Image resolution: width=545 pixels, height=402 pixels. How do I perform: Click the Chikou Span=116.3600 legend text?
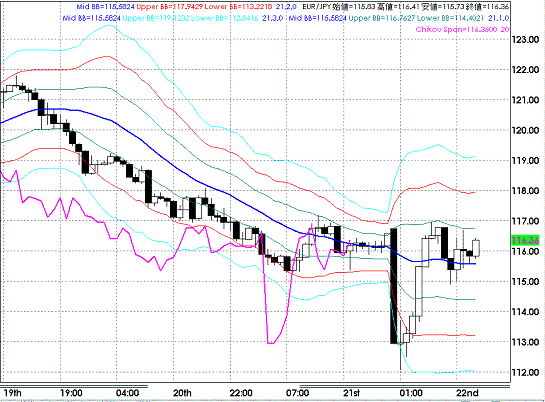(456, 29)
